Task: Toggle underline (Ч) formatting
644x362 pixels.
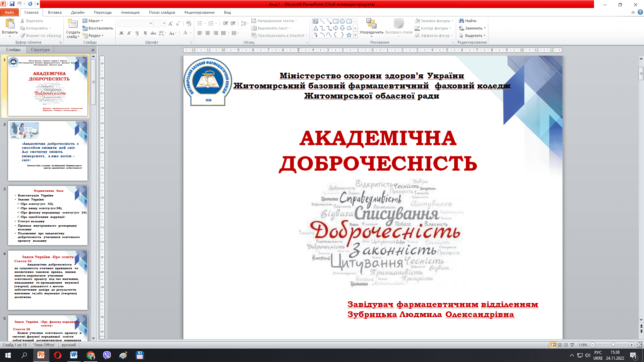Action: [x=137, y=33]
